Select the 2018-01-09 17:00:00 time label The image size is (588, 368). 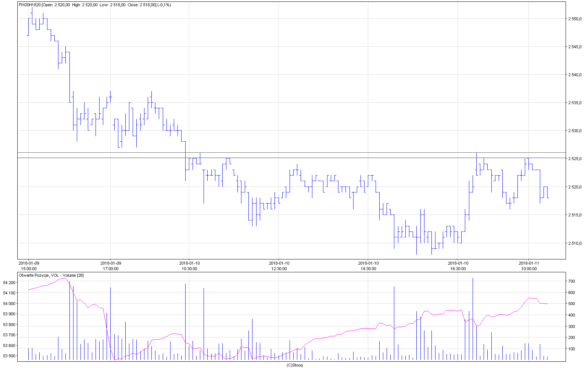point(111,266)
